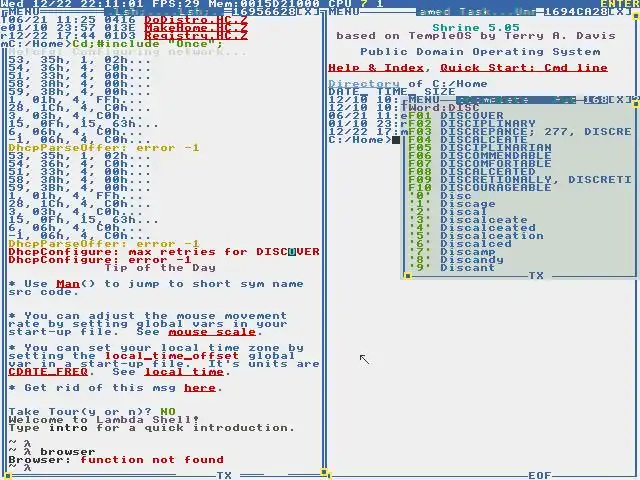Click the 'Cd;#include "Once";' command line

pos(148,44)
